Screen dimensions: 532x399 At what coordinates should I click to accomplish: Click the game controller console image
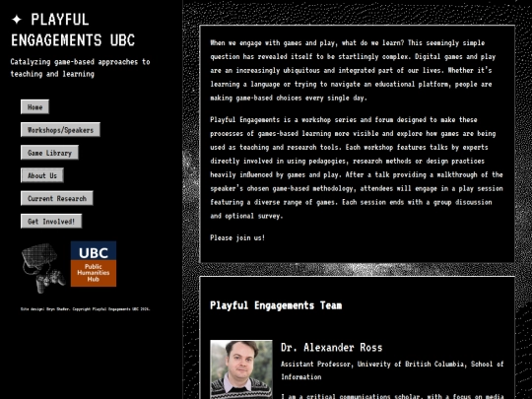43,268
